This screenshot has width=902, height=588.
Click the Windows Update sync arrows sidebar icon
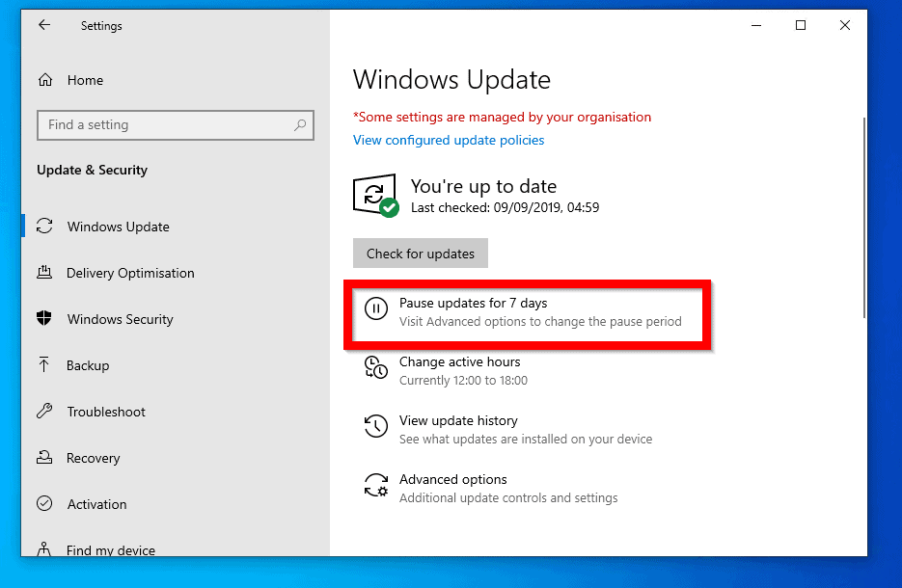coord(45,226)
